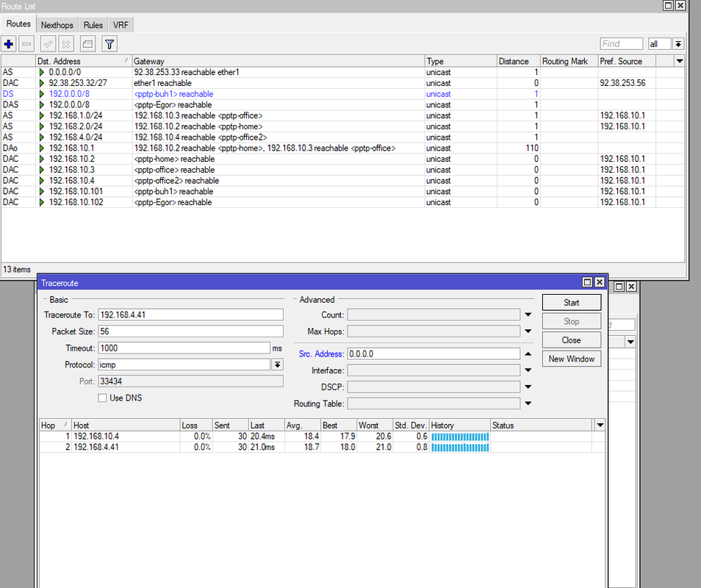Viewport: 701px width, 588px height.
Task: Open the Protocol icmp dropdown
Action: 278,365
